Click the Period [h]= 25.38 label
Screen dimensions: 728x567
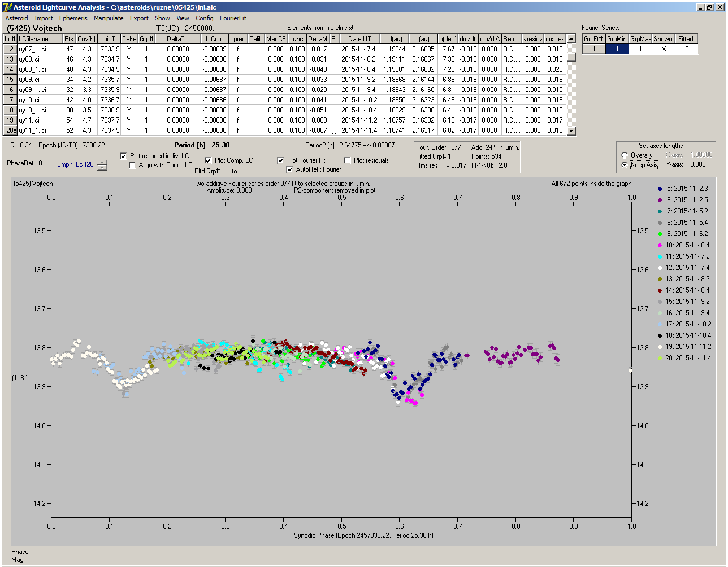[x=201, y=145]
